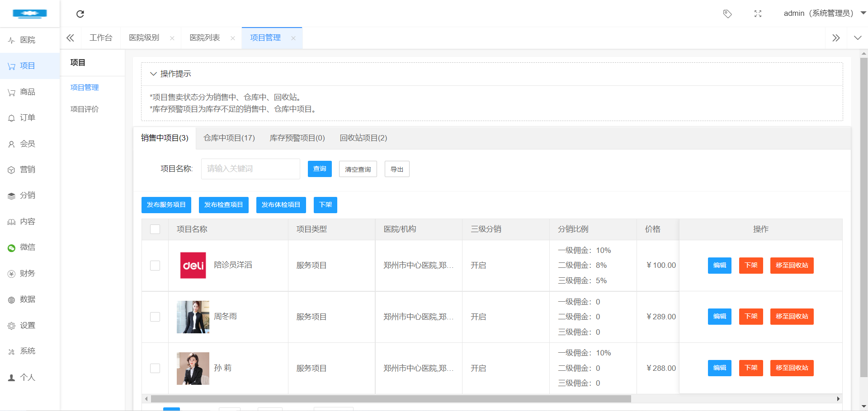Check the 周冬雨 row checkbox
The width and height of the screenshot is (868, 411).
155,317
